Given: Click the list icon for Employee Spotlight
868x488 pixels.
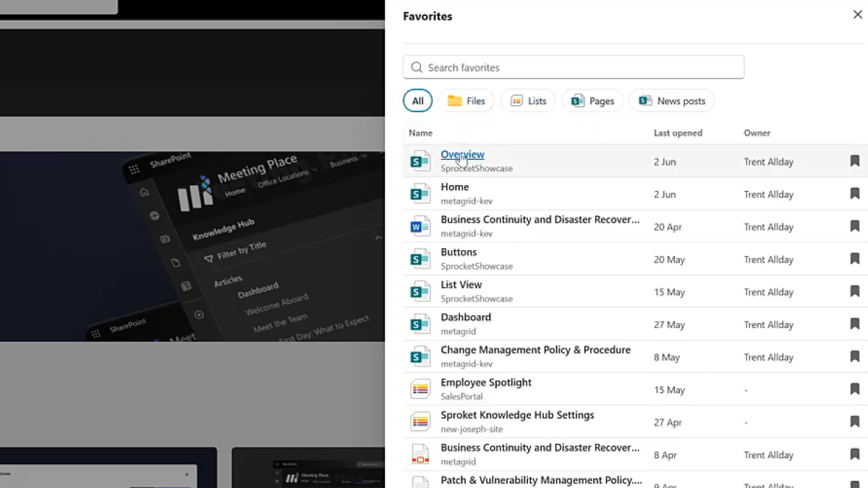Looking at the screenshot, I should [x=420, y=389].
